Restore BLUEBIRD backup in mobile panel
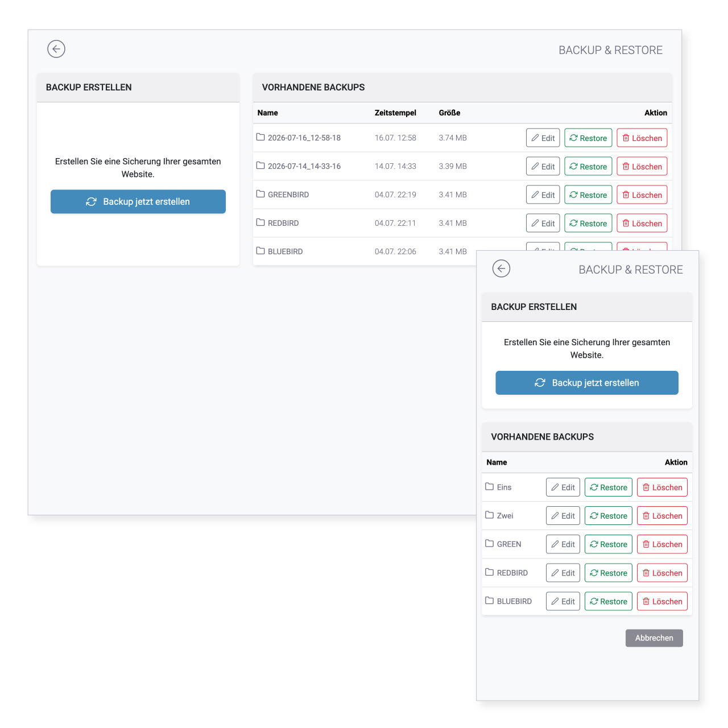This screenshot has height=728, width=728. [609, 601]
